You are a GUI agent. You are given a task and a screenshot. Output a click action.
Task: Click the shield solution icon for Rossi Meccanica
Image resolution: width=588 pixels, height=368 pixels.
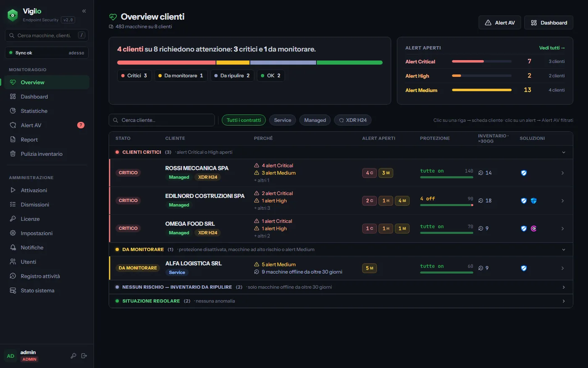[x=524, y=173]
